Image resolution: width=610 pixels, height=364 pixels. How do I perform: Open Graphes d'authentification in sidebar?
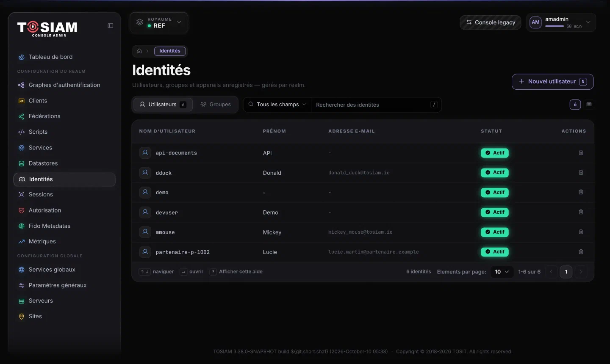click(64, 85)
